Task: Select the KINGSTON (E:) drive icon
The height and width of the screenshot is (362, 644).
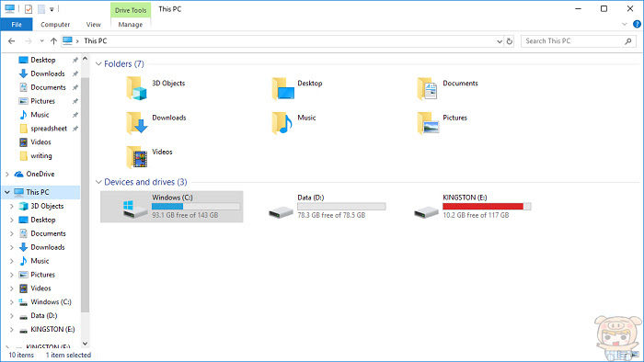Action: [x=426, y=212]
